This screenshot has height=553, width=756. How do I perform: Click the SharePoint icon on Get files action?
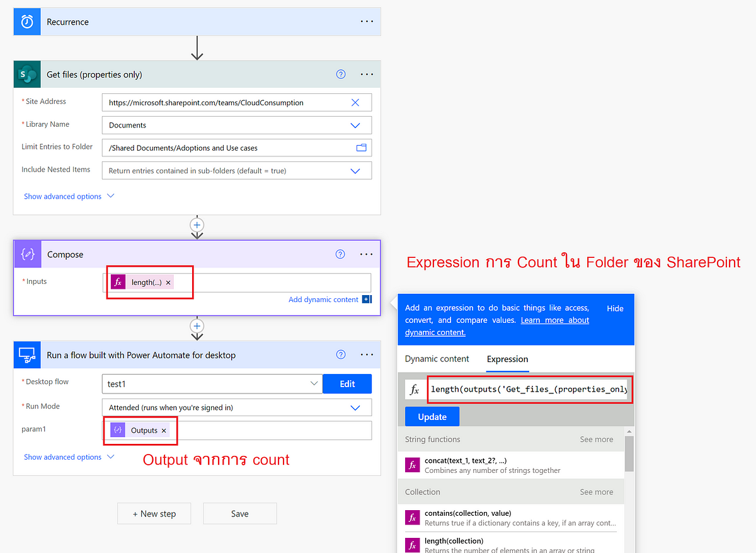tap(26, 74)
